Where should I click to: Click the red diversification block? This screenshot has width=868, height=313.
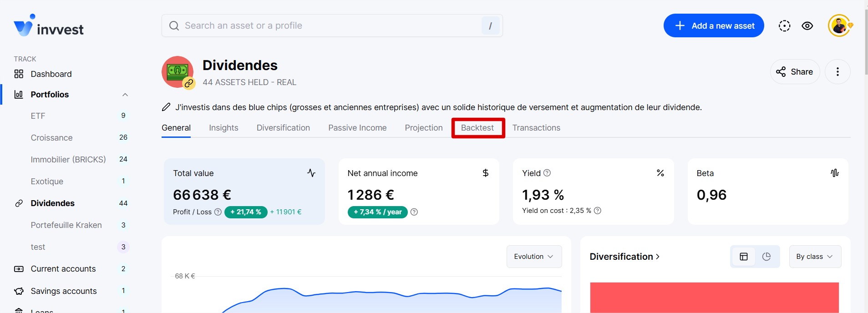coord(714,298)
